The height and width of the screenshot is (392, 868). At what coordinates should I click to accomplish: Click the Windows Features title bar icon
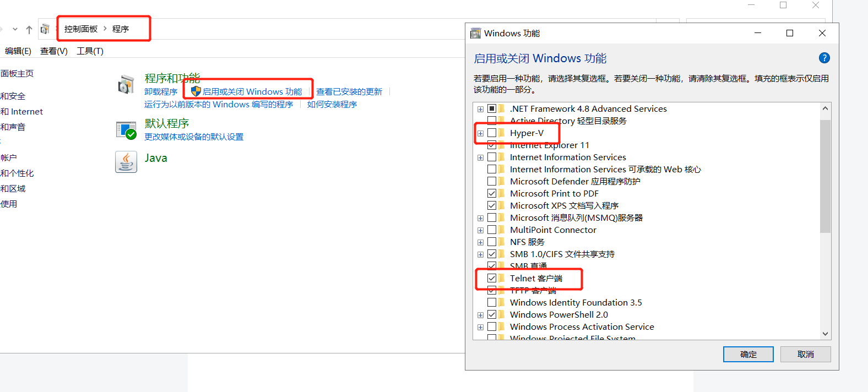[475, 34]
